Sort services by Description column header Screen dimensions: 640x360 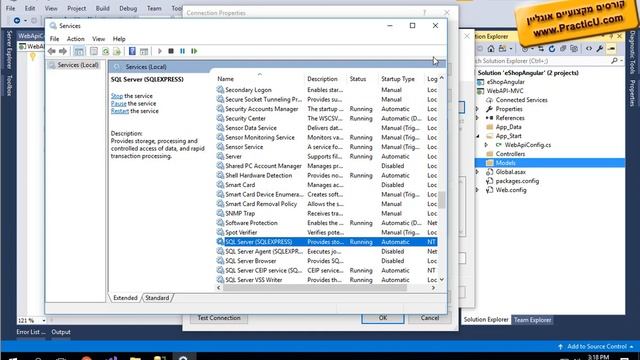coord(325,79)
